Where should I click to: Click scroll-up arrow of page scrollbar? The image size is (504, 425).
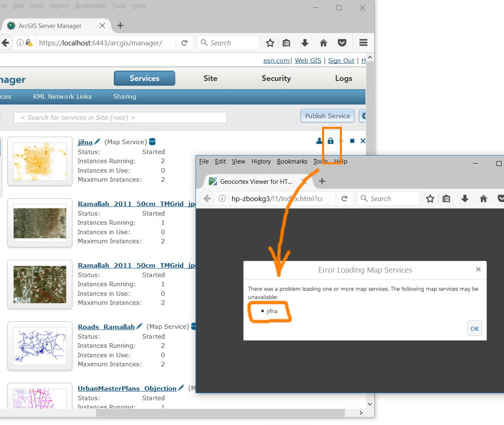coord(370,58)
